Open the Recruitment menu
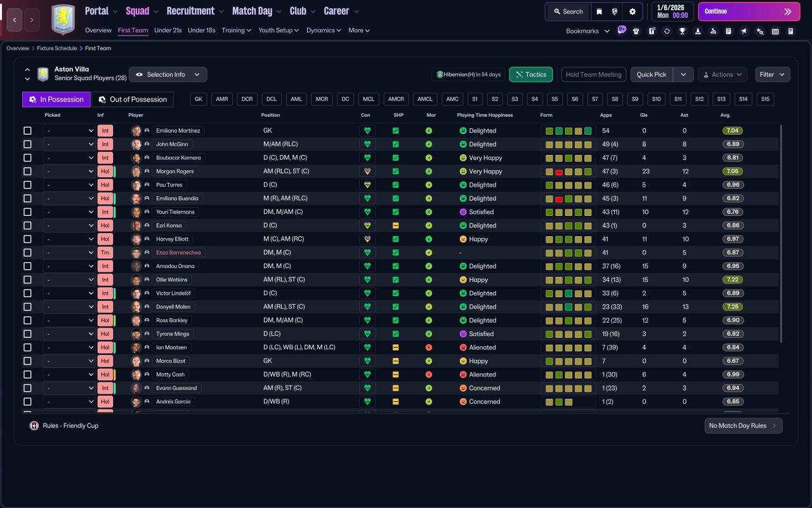Image resolution: width=812 pixels, height=508 pixels. point(195,11)
